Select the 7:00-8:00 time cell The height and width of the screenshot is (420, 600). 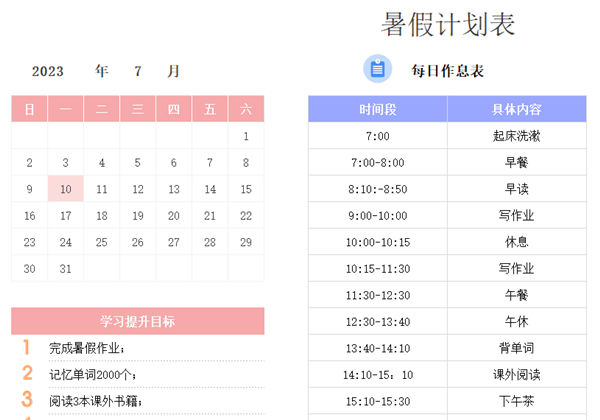pyautogui.click(x=378, y=163)
